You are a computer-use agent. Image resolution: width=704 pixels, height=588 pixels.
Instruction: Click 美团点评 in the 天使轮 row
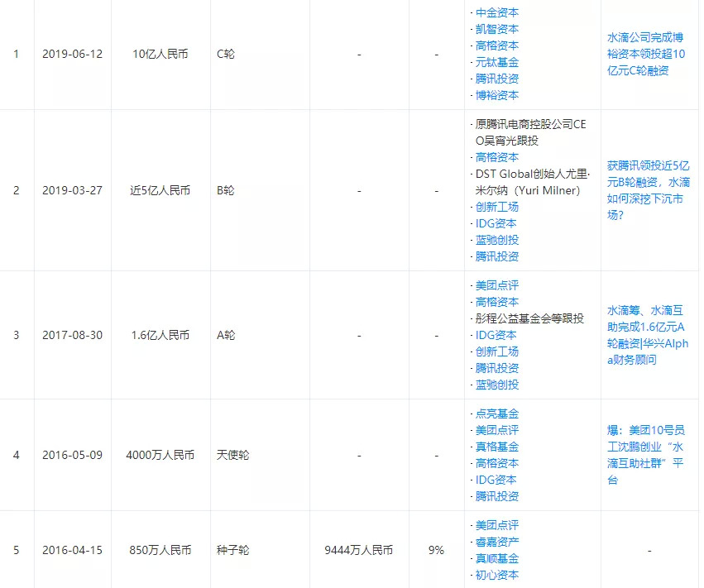pos(497,430)
